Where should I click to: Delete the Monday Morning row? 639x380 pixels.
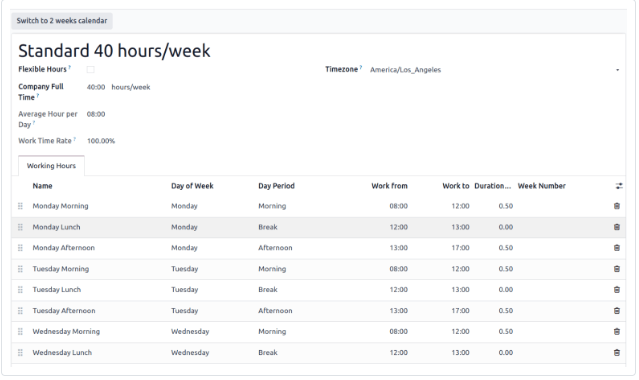[617, 206]
